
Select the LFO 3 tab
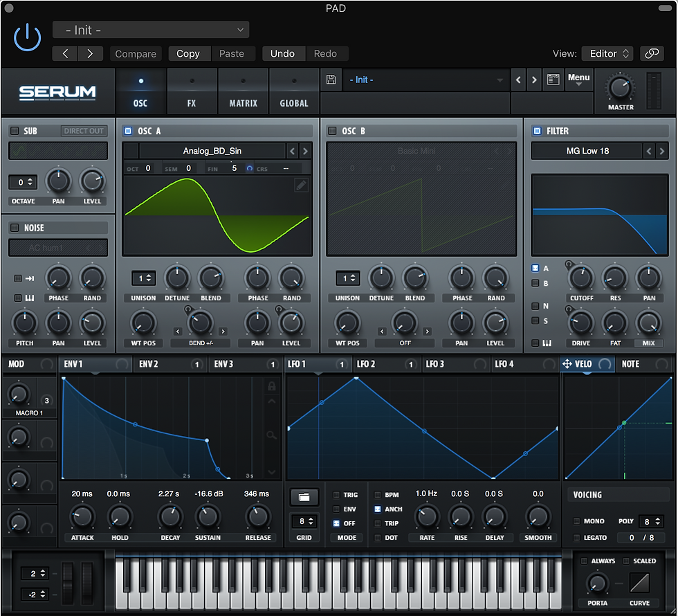tap(456, 364)
